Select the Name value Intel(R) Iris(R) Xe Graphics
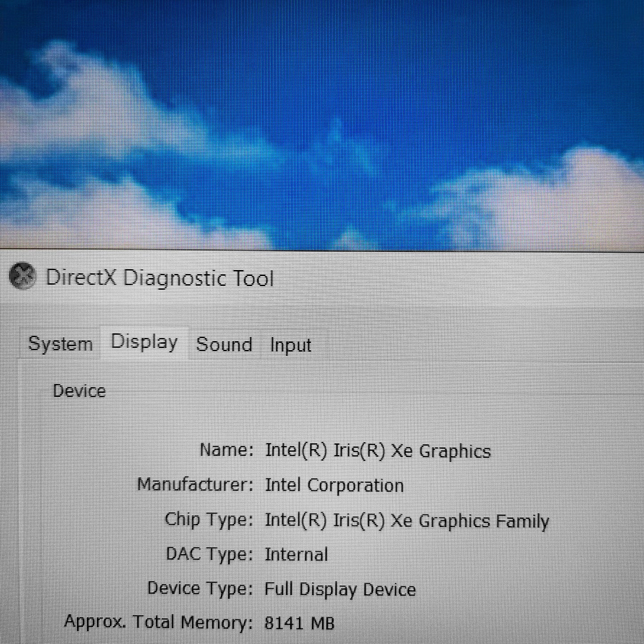 click(378, 451)
